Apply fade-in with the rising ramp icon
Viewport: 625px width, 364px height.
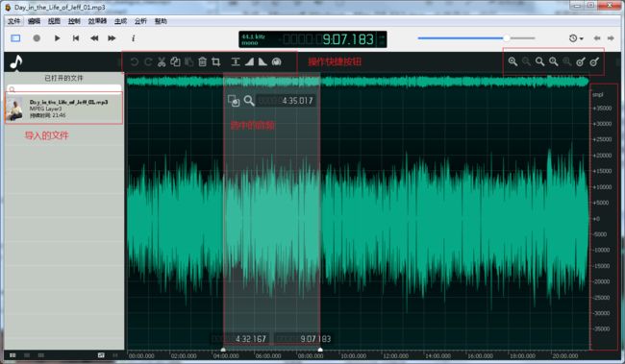point(249,61)
